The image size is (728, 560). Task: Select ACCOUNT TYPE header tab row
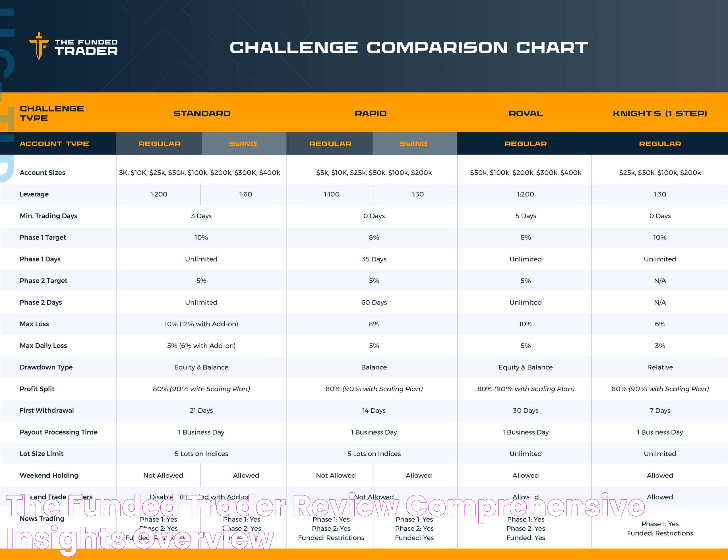point(364,144)
